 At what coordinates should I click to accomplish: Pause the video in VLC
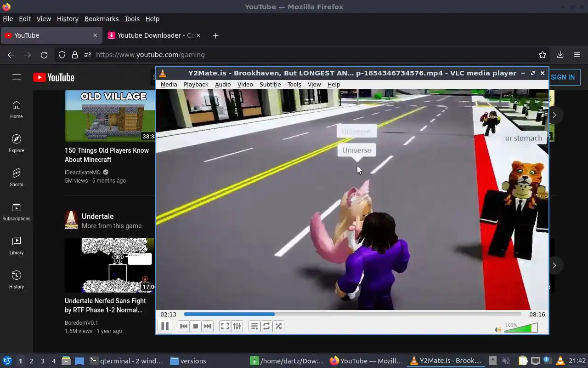(x=165, y=326)
